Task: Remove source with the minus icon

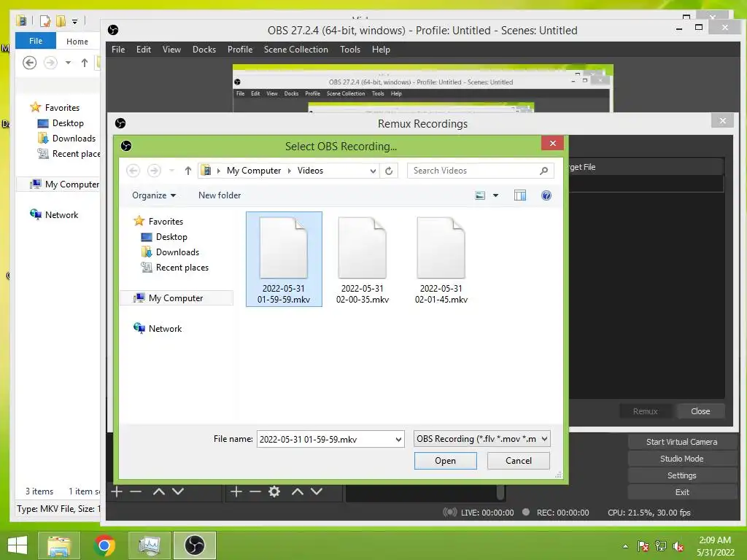Action: pyautogui.click(x=255, y=491)
